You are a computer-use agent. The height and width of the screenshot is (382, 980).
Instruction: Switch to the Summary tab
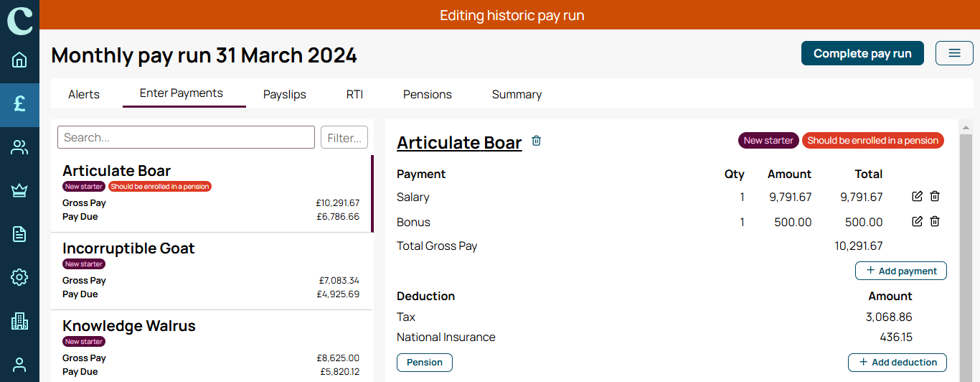[x=517, y=94]
